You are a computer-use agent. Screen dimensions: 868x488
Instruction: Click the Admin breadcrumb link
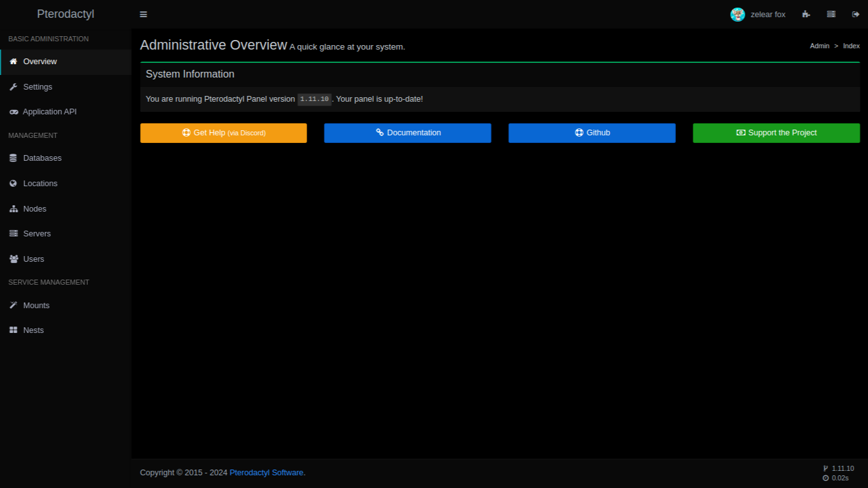tap(819, 46)
